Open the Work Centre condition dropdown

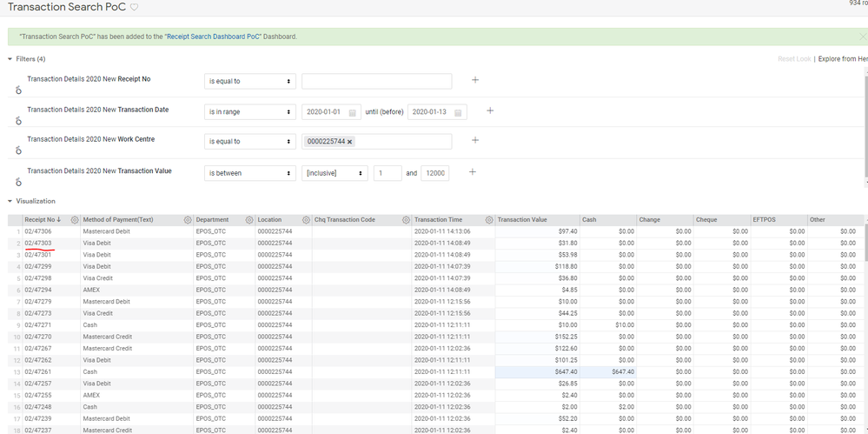click(249, 142)
